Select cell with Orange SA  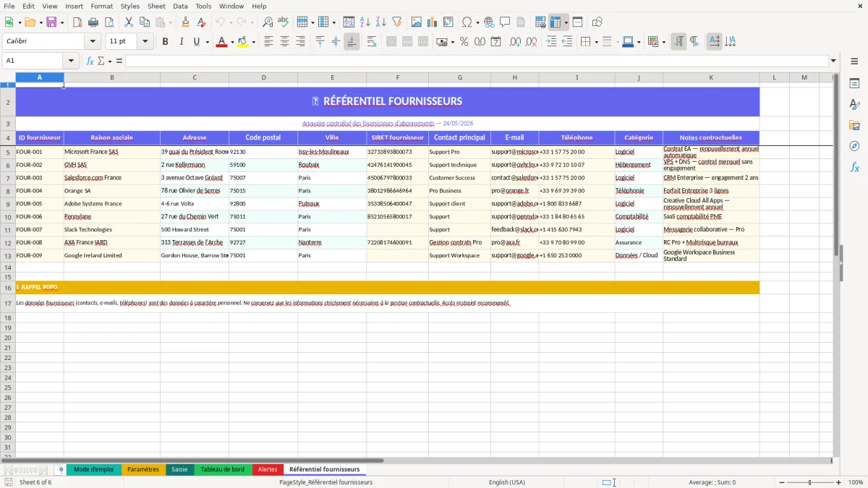(112, 191)
